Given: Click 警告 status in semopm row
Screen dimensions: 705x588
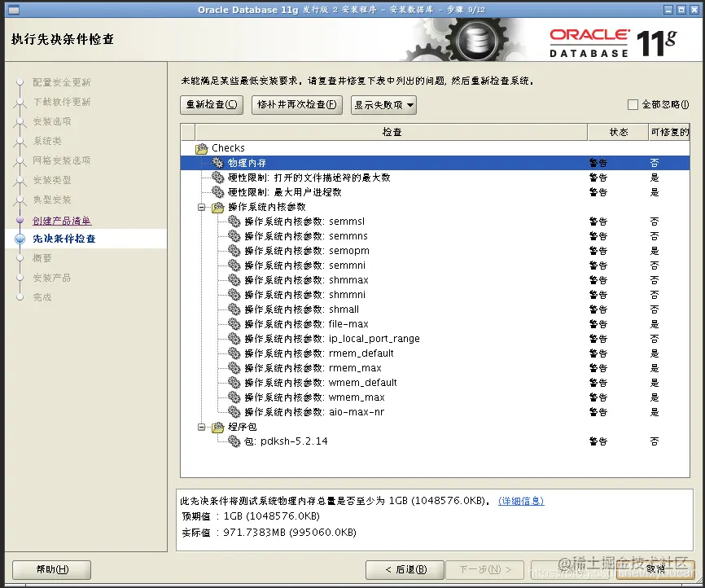Looking at the screenshot, I should pos(598,251).
